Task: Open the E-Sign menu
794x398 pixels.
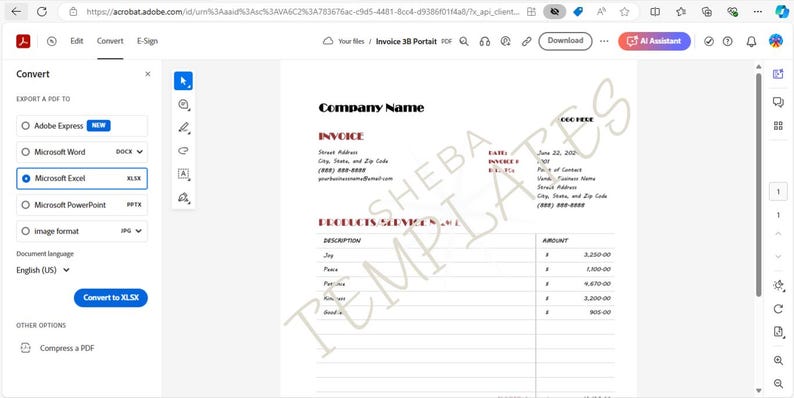Action: click(147, 41)
